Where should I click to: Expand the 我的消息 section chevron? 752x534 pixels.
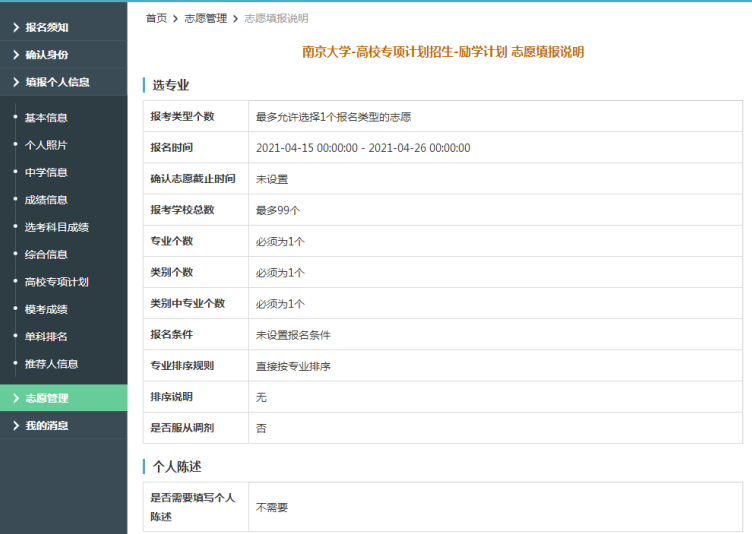[16, 425]
